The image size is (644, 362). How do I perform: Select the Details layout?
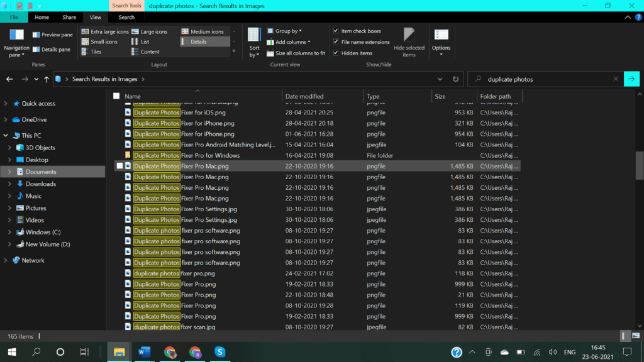point(204,42)
